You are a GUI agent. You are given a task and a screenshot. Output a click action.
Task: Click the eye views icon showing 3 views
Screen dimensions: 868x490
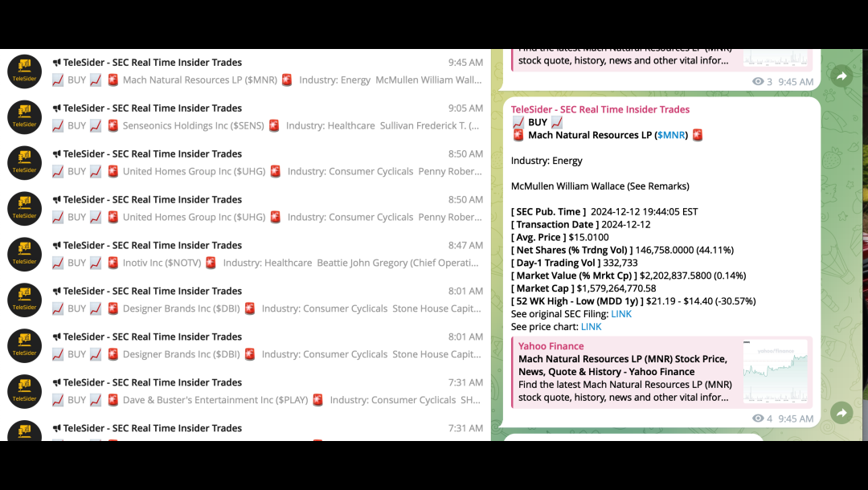[x=758, y=82]
